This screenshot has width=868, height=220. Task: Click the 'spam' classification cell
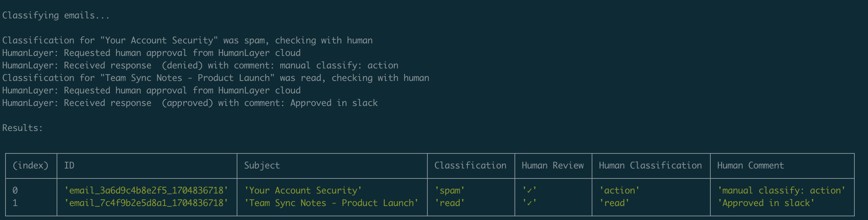coord(450,191)
